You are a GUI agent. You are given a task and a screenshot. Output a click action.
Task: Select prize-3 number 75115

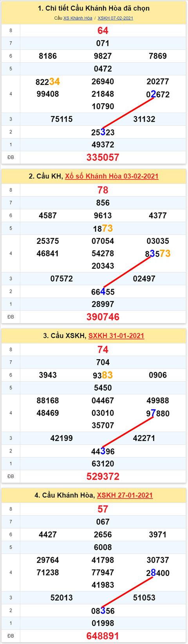(61, 119)
